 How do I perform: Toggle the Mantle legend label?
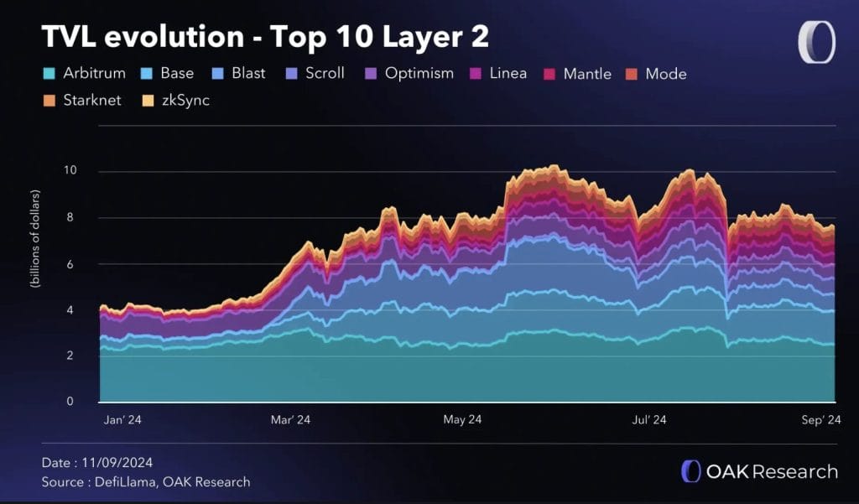587,74
